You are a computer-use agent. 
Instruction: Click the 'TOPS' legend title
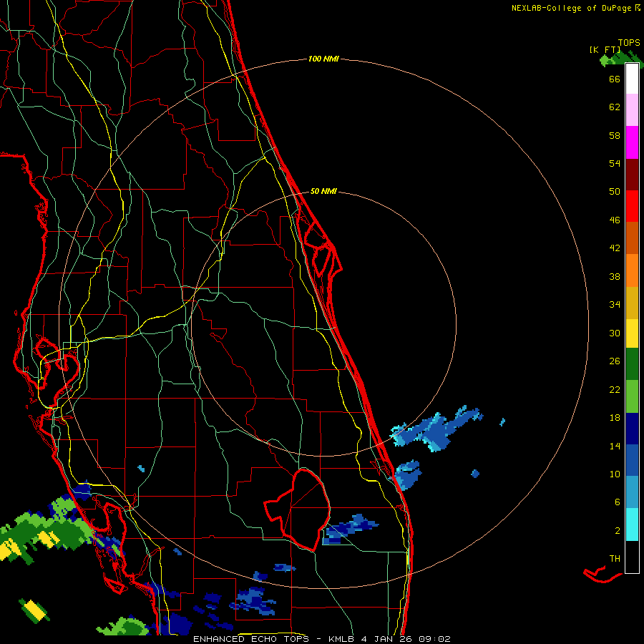click(x=629, y=43)
